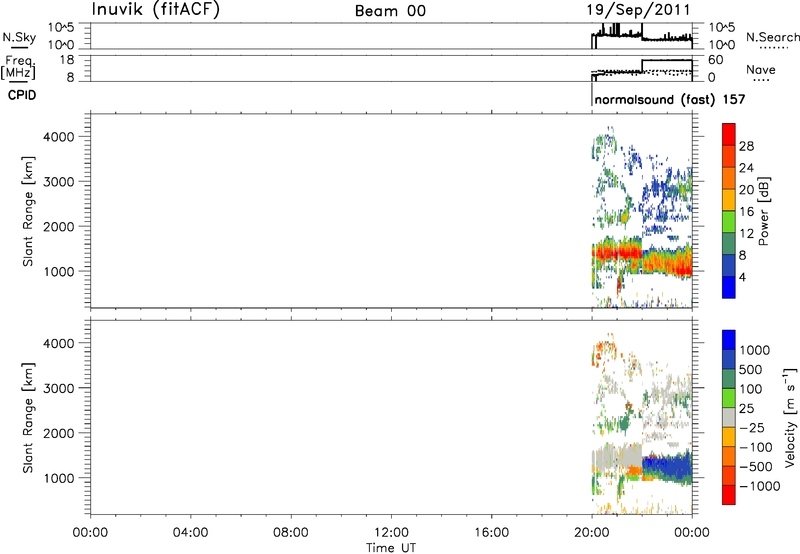Click the red high-power band in power plot
The width and height of the screenshot is (800, 554).
617,252
